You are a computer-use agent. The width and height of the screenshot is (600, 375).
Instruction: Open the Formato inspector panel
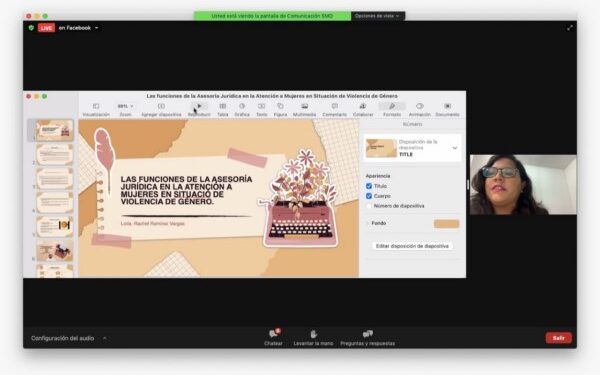[392, 106]
